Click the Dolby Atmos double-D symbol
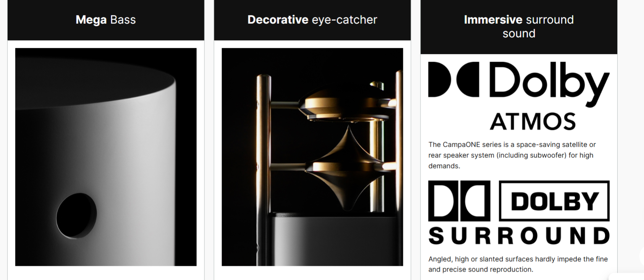The height and width of the screenshot is (280, 644). 453,79
